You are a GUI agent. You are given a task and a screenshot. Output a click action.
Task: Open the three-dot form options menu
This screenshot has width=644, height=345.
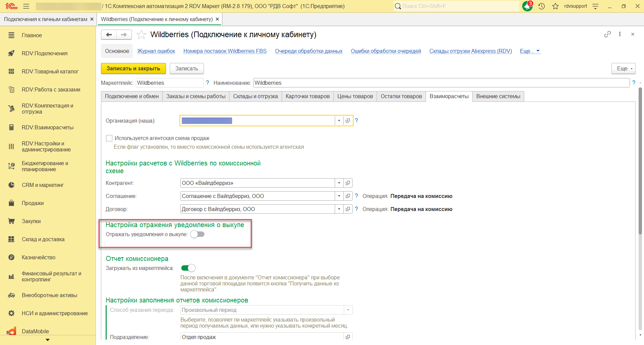(x=620, y=34)
